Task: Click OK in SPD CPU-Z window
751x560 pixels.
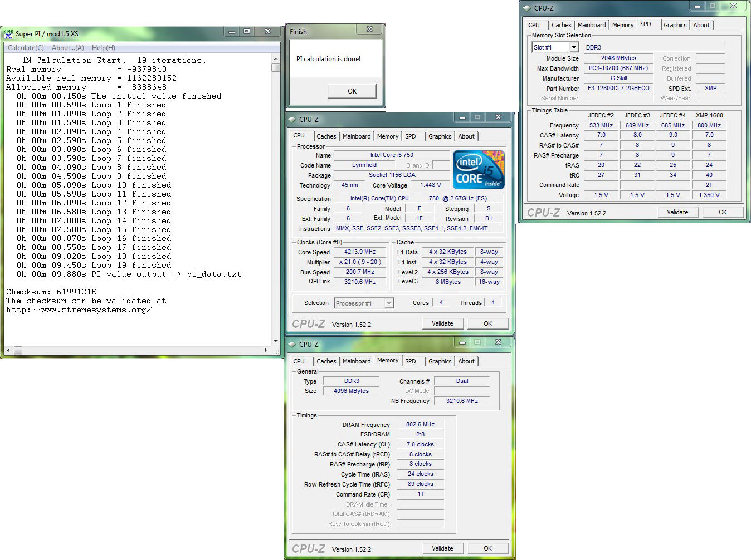Action: coord(723,212)
